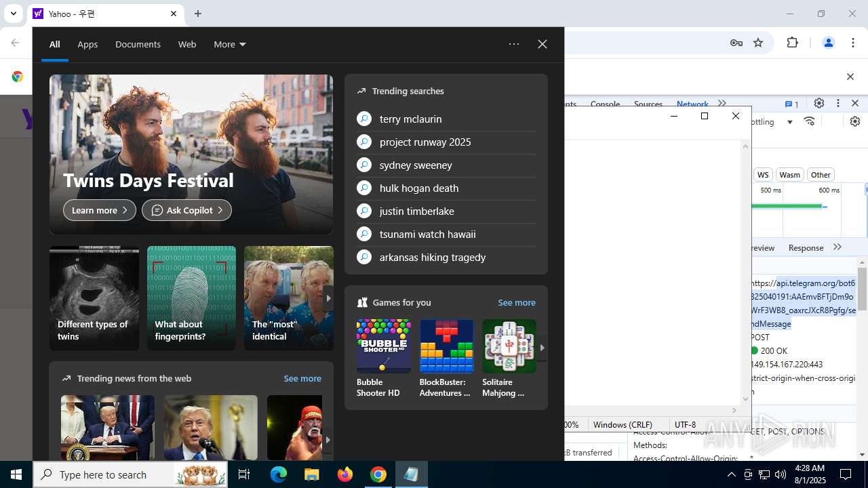Open Windows Start menu
Screen dimensions: 868x488
(16, 474)
